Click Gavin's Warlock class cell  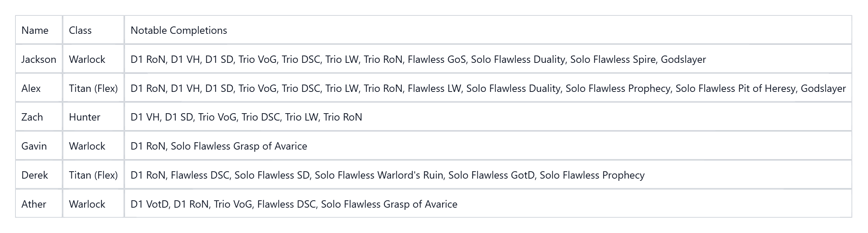pyautogui.click(x=87, y=146)
